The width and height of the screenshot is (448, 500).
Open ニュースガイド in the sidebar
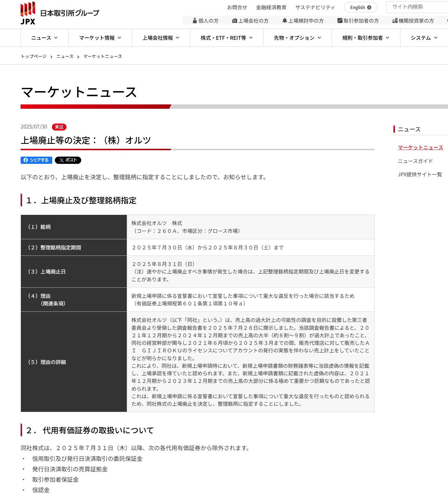pyautogui.click(x=415, y=161)
